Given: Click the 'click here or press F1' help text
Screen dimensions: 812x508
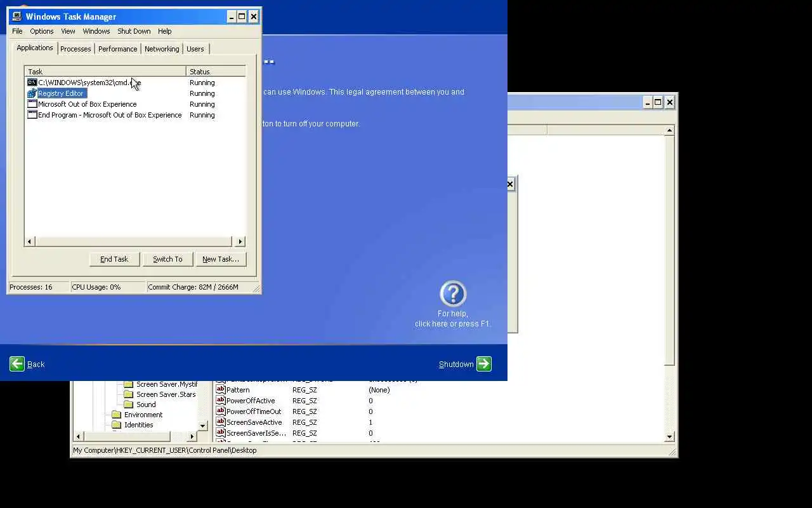Looking at the screenshot, I should [453, 324].
